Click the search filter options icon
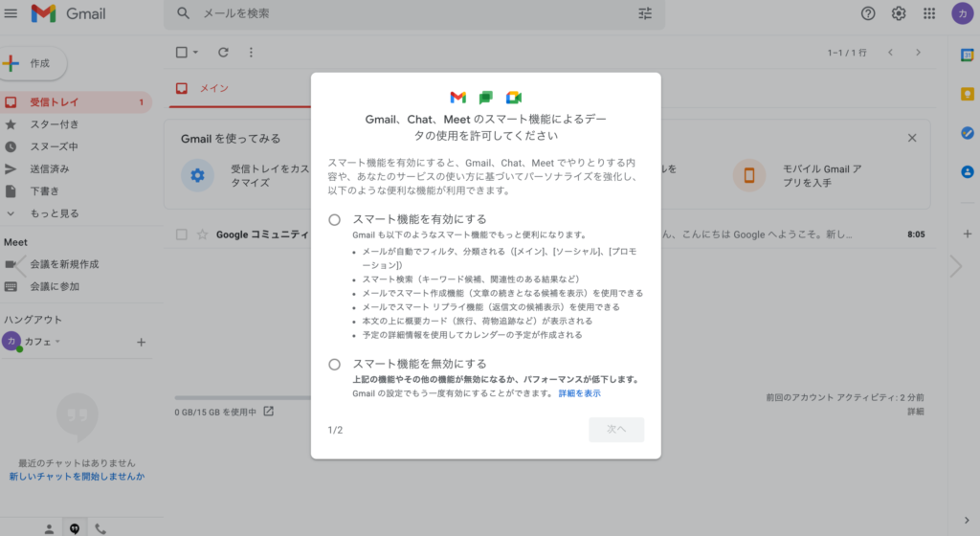 pos(645,13)
